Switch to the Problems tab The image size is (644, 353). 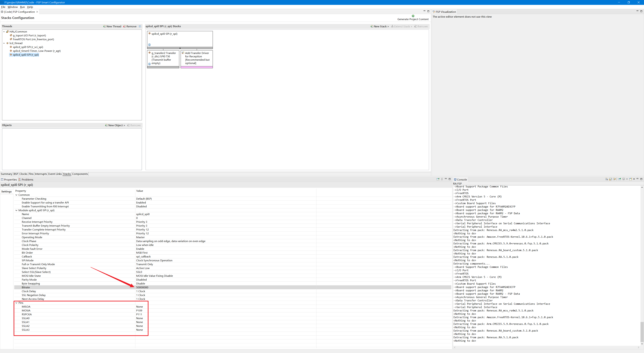[x=26, y=180]
